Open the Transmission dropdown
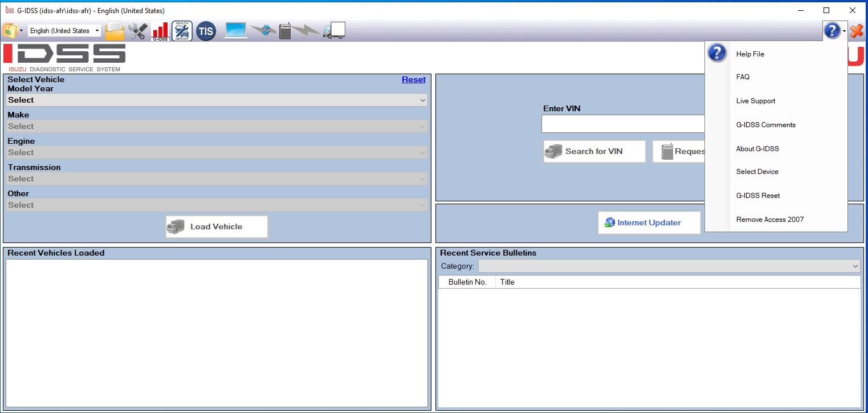Screen dimensions: 868x413 pyautogui.click(x=217, y=179)
